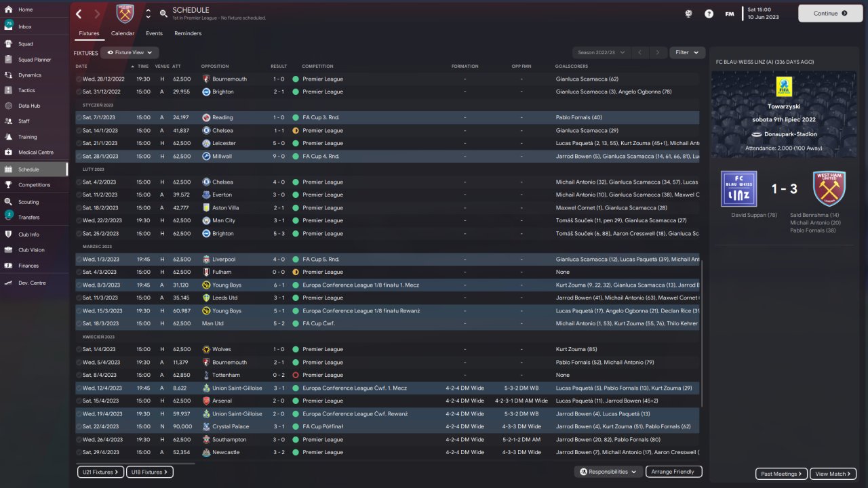This screenshot has width=868, height=488.
Task: Switch to the Calendar tab
Action: point(123,33)
